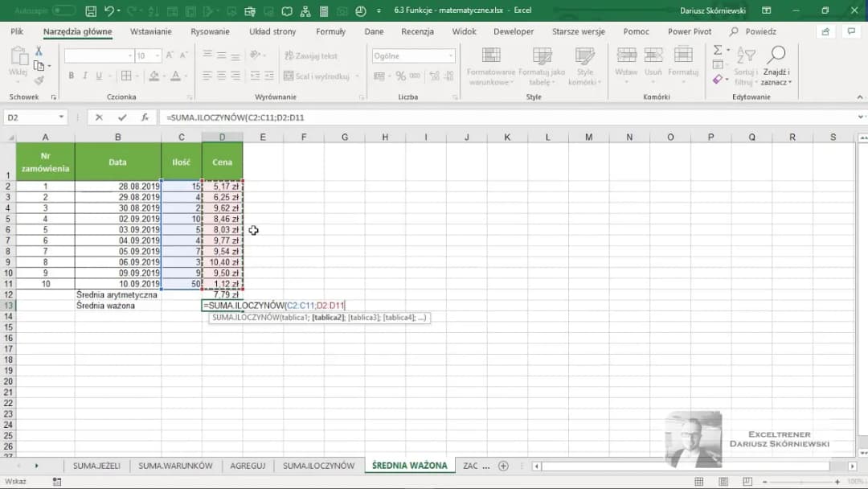Add a new sheet with the plus icon
The image size is (868, 489).
503,466
